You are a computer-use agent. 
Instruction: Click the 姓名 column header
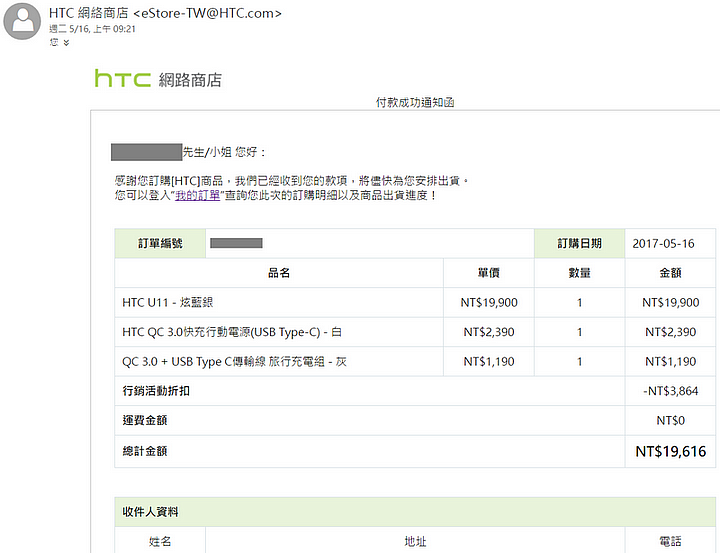(160, 542)
